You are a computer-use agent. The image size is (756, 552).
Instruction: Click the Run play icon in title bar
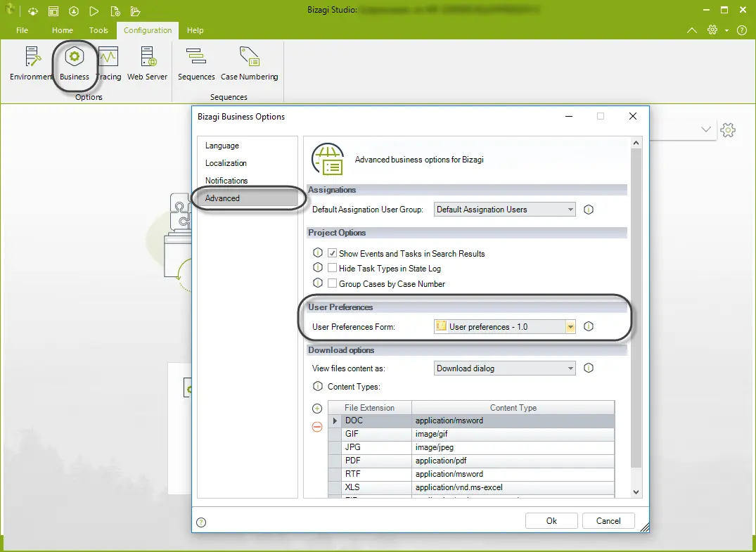click(x=94, y=11)
